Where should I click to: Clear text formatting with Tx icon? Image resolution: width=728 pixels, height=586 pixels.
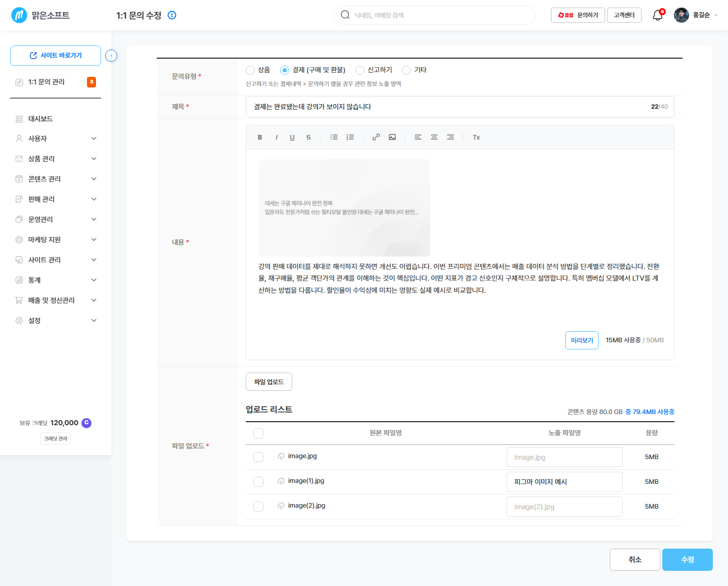coord(476,138)
